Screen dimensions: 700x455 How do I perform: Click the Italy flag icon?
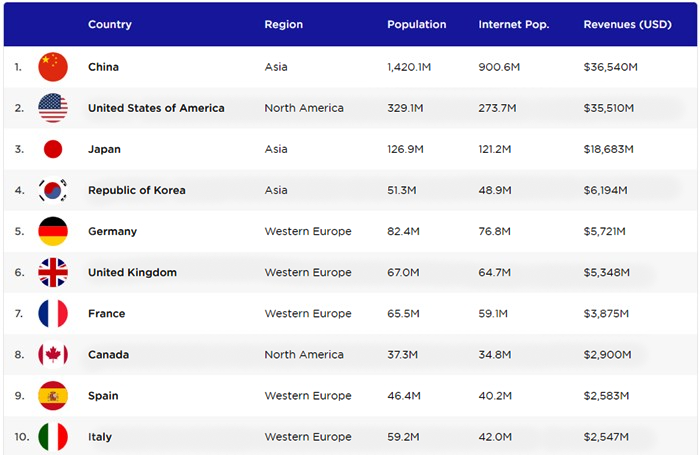[x=53, y=436]
